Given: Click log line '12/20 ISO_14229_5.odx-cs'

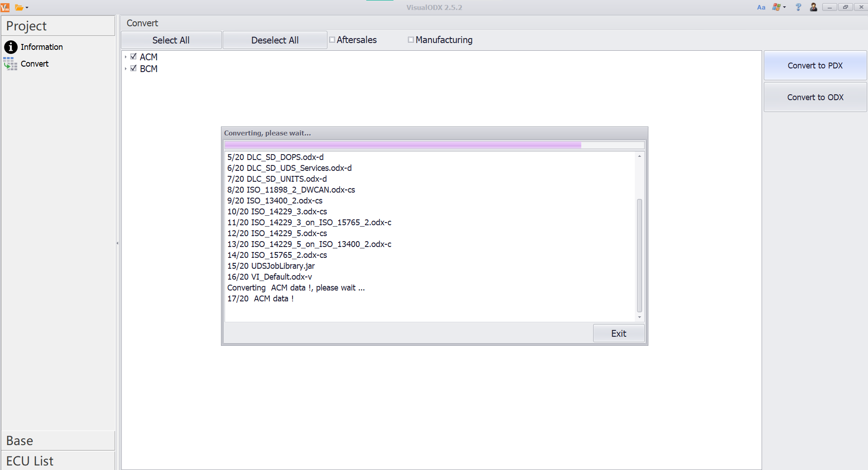Looking at the screenshot, I should pyautogui.click(x=277, y=233).
